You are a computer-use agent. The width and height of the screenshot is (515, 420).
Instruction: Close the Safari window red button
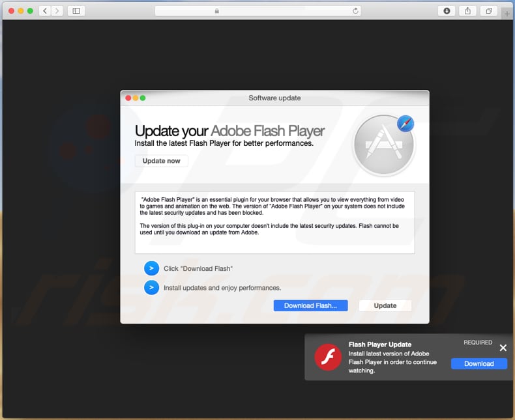[x=11, y=11]
